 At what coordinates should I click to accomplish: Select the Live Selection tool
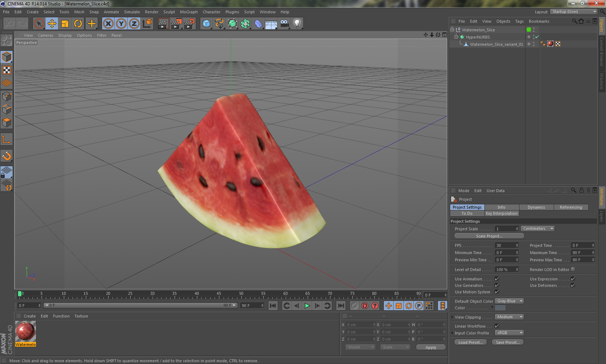(x=39, y=24)
